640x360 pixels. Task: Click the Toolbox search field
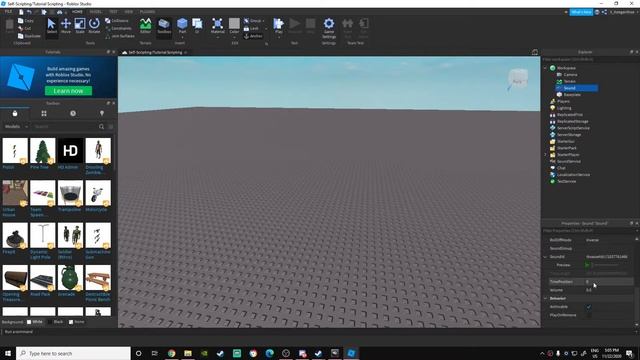tap(64, 127)
